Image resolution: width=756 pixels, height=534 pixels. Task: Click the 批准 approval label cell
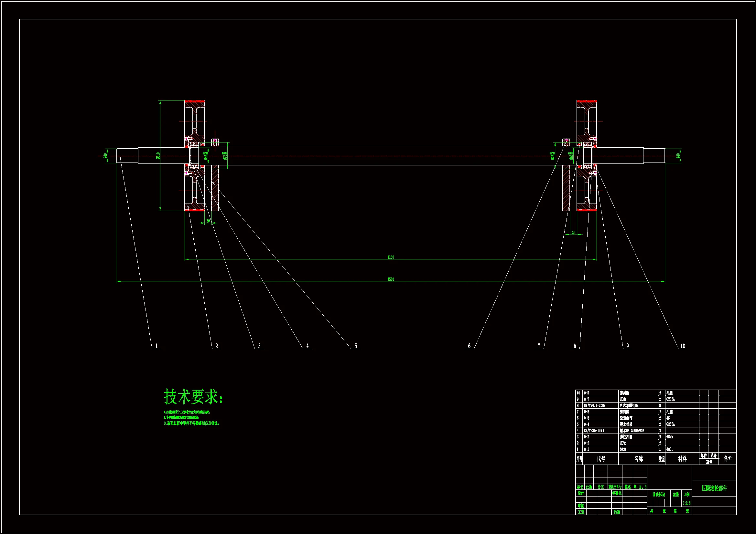pyautogui.click(x=616, y=512)
